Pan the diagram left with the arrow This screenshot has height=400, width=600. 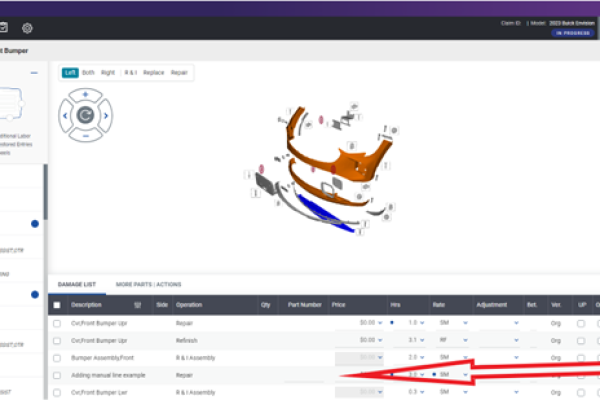(x=65, y=115)
